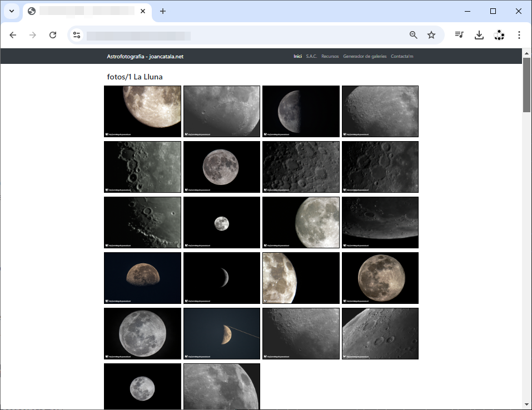Open thin crescent moon thumbnail
This screenshot has width=532, height=410.
point(222,278)
